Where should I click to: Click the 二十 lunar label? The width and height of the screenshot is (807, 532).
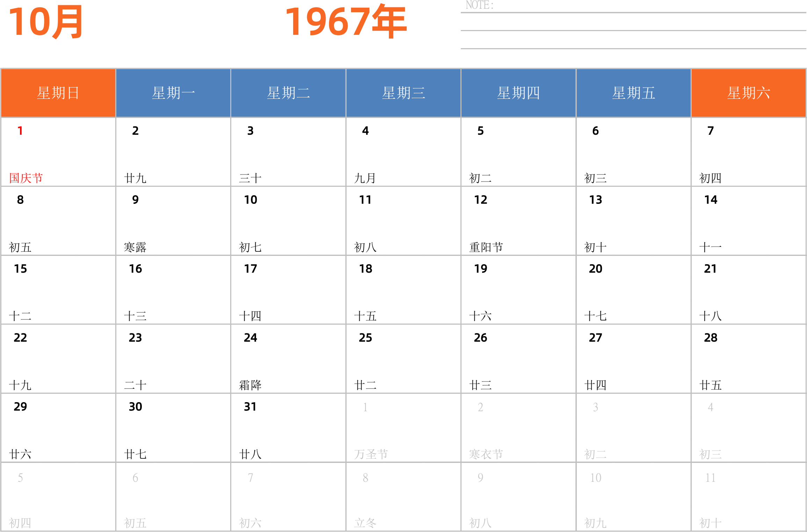coord(135,385)
